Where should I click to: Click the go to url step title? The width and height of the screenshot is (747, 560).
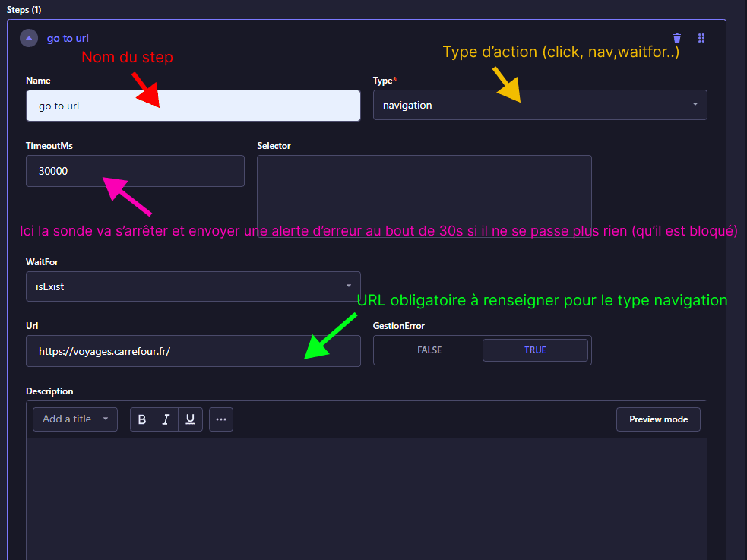tap(68, 38)
